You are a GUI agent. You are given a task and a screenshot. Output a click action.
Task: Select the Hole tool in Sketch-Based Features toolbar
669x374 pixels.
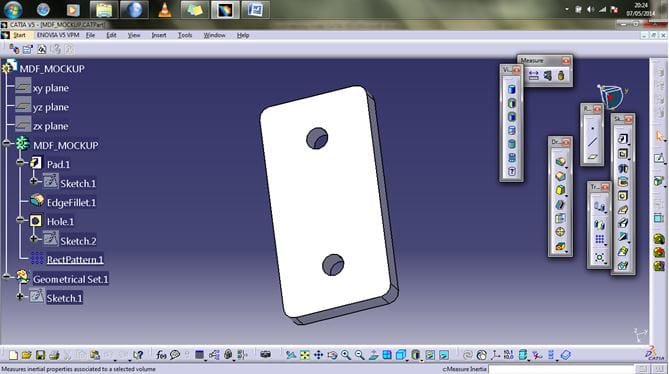(x=622, y=196)
